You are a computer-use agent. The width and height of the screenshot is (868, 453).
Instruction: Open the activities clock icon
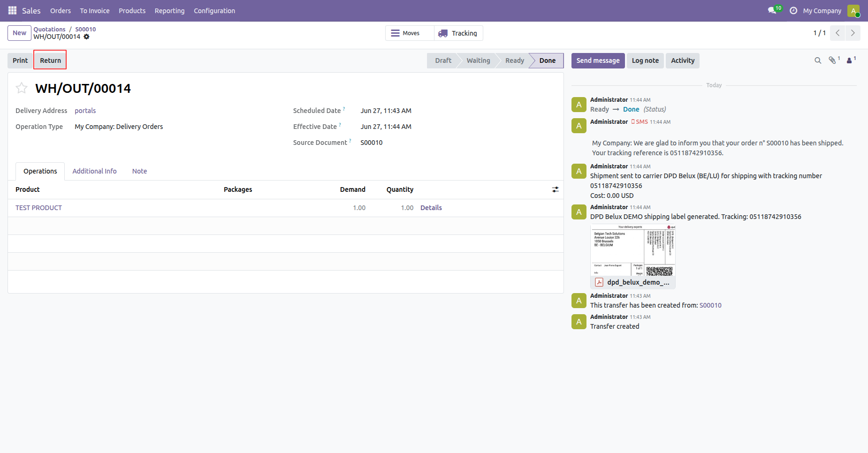793,10
